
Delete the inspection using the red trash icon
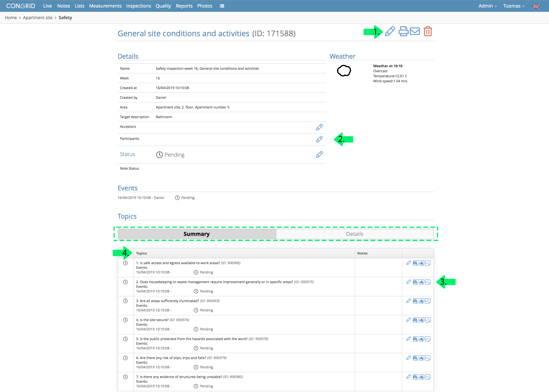(x=428, y=31)
